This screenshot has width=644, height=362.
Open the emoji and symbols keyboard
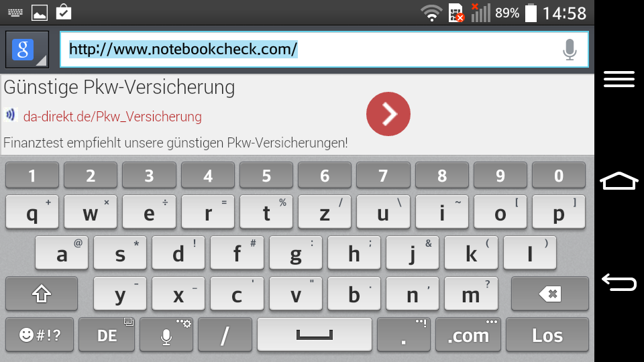[40, 335]
